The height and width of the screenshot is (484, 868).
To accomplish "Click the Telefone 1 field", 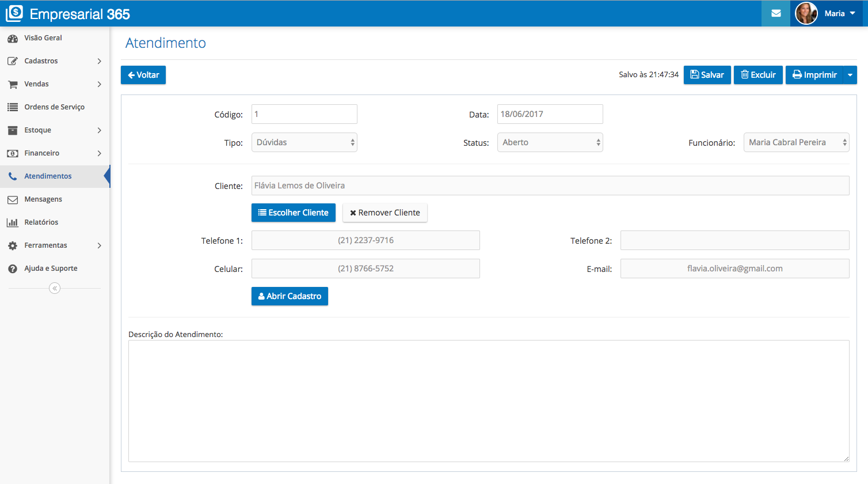I will [366, 240].
